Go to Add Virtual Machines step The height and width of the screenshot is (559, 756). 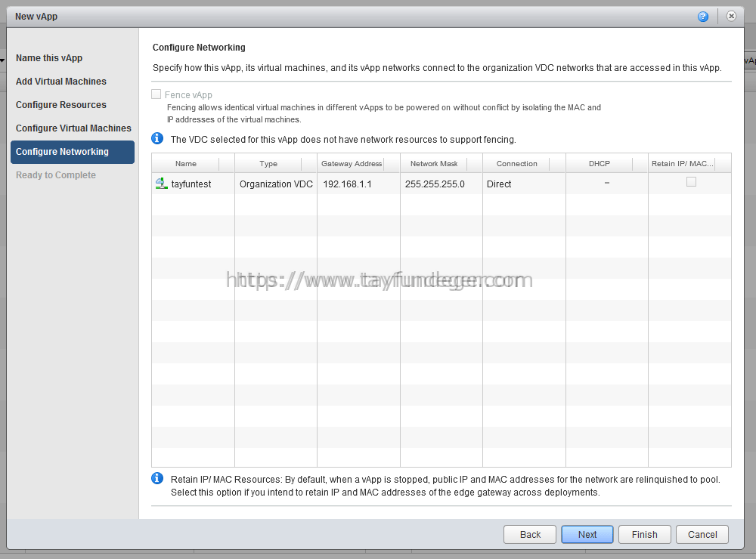[61, 82]
